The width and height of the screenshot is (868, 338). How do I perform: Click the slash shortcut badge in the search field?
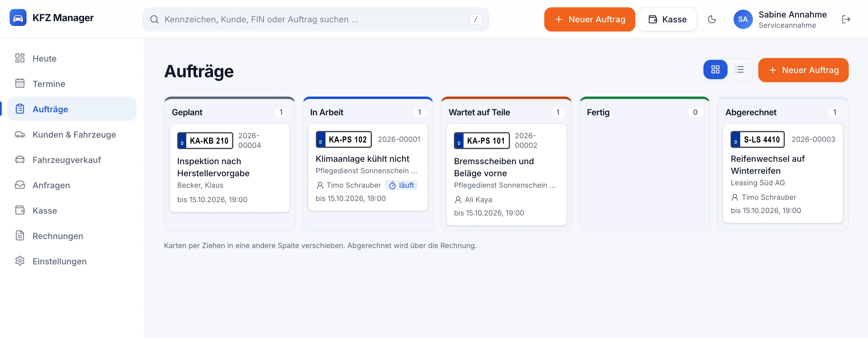pos(476,20)
